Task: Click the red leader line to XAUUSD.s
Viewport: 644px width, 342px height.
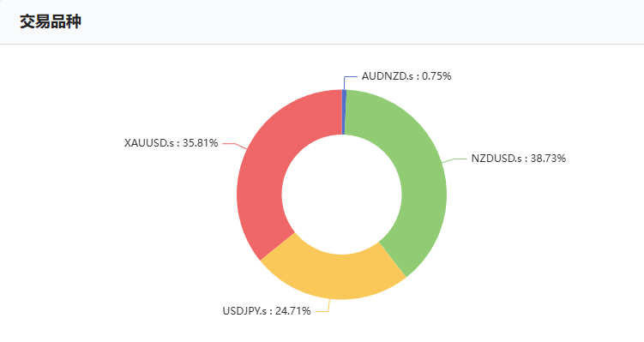Action: (234, 146)
